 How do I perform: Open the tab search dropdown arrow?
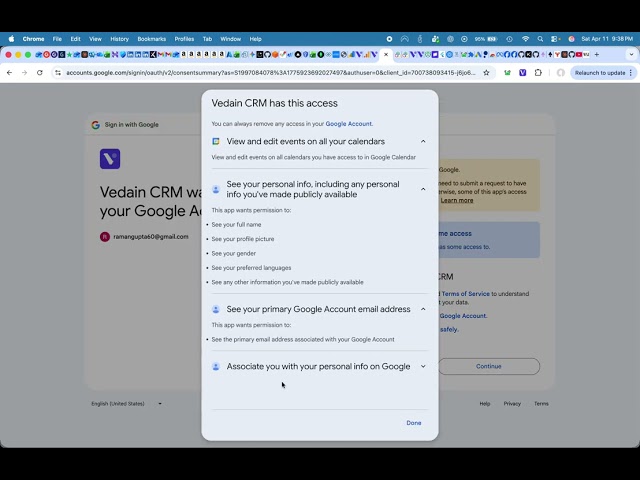point(631,54)
